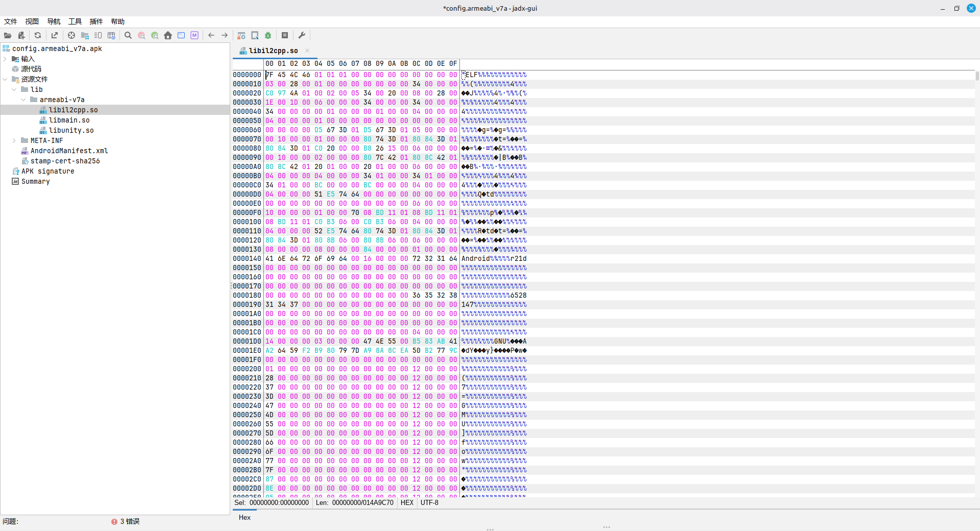Navigate back with the left arrow
980x531 pixels.
click(x=211, y=35)
